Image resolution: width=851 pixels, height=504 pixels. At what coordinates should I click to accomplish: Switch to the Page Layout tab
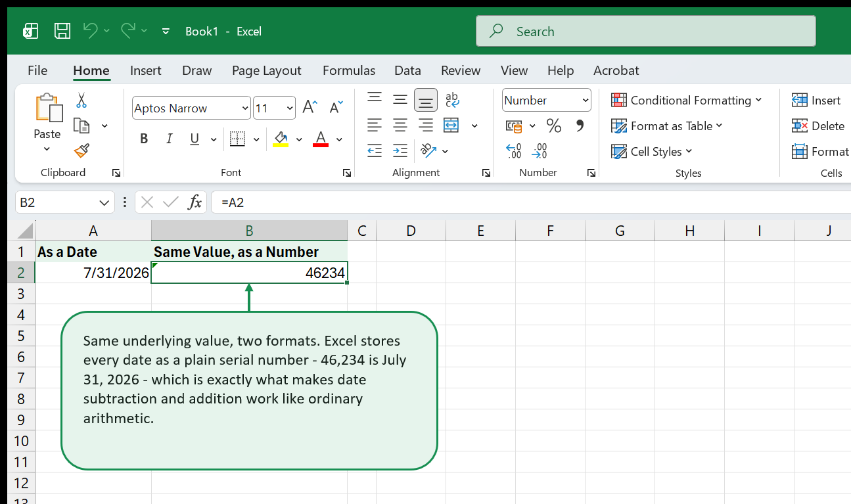pos(266,70)
